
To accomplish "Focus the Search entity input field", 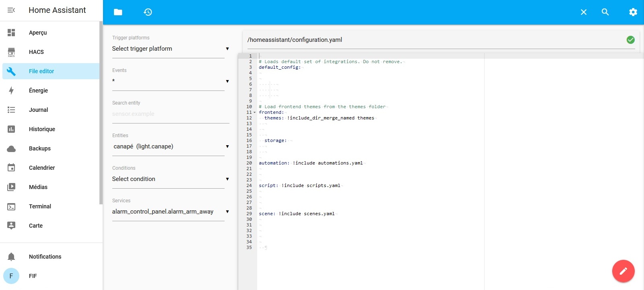I will point(171,114).
